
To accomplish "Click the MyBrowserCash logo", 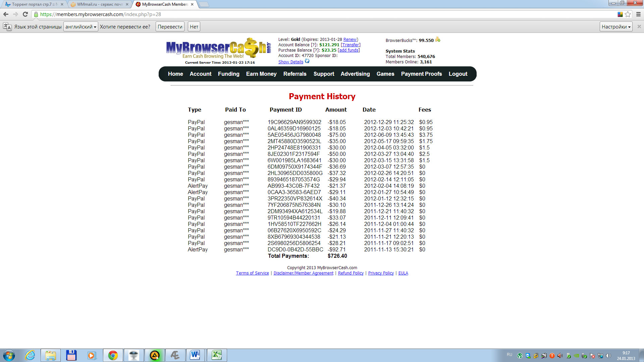I will 218,49.
